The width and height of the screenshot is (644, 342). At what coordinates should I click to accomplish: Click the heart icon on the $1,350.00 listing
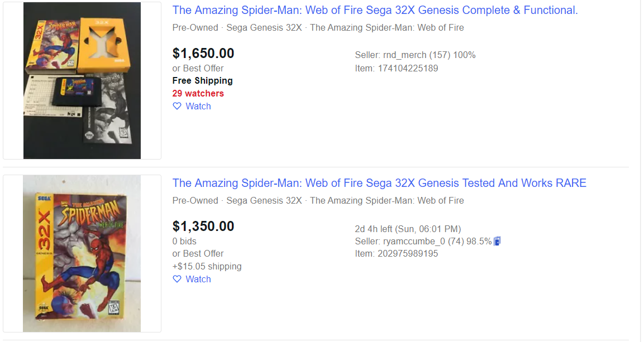click(x=177, y=279)
